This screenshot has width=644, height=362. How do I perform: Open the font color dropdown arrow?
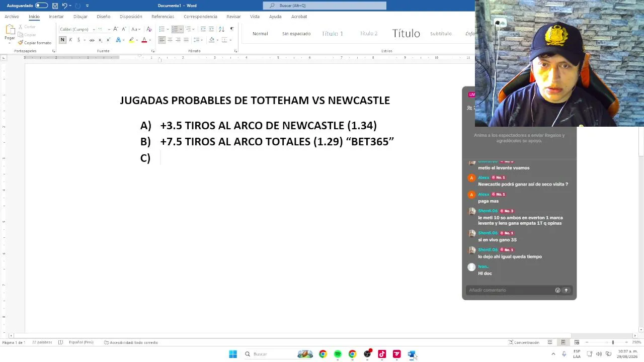149,40
